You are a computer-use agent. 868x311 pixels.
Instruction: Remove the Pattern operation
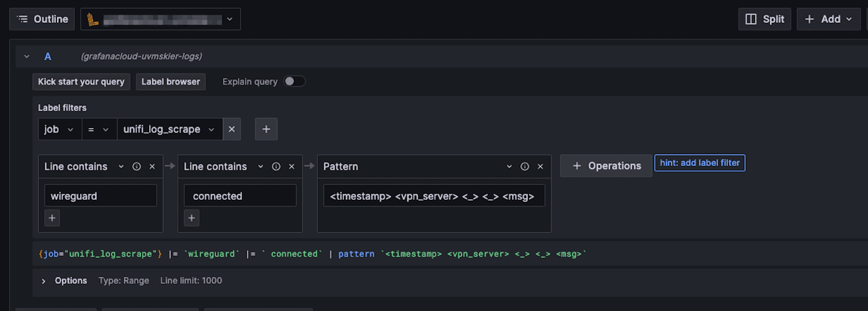point(540,167)
